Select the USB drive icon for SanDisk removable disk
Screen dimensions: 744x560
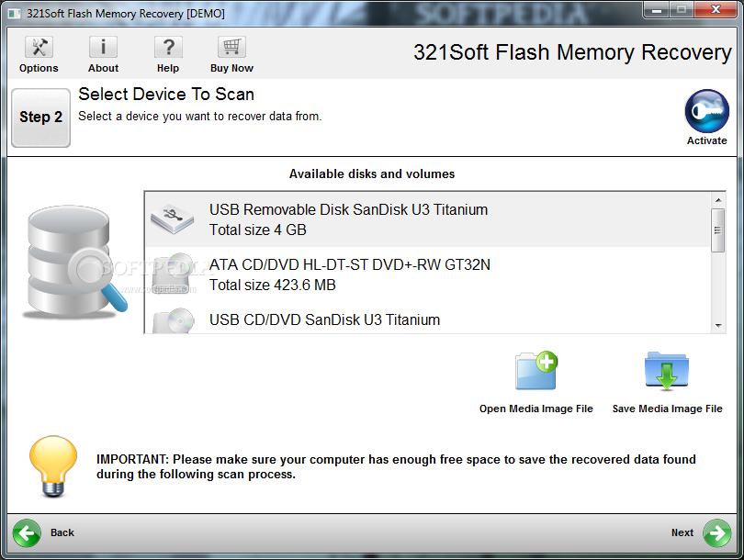point(173,219)
